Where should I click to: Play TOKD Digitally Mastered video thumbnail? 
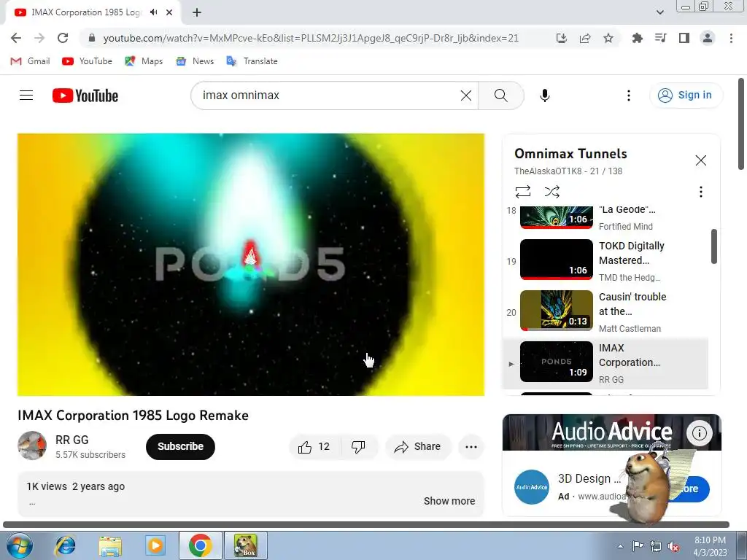pos(556,260)
